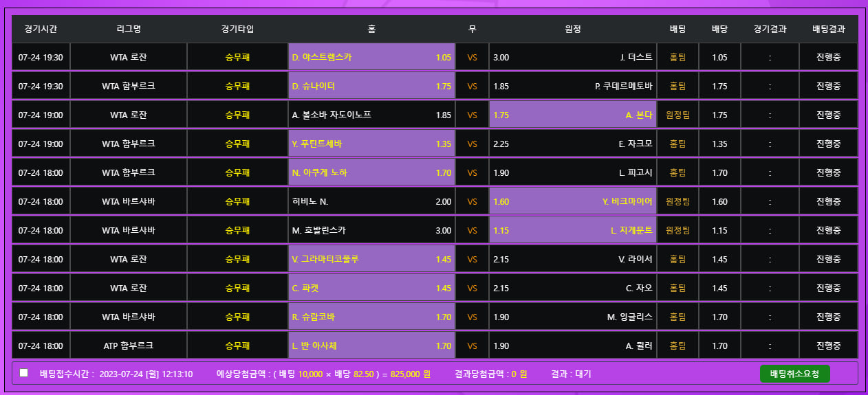The image size is (868, 395).
Task: Click 3.00 away odds for J. 더스트
Action: pyautogui.click(x=501, y=58)
